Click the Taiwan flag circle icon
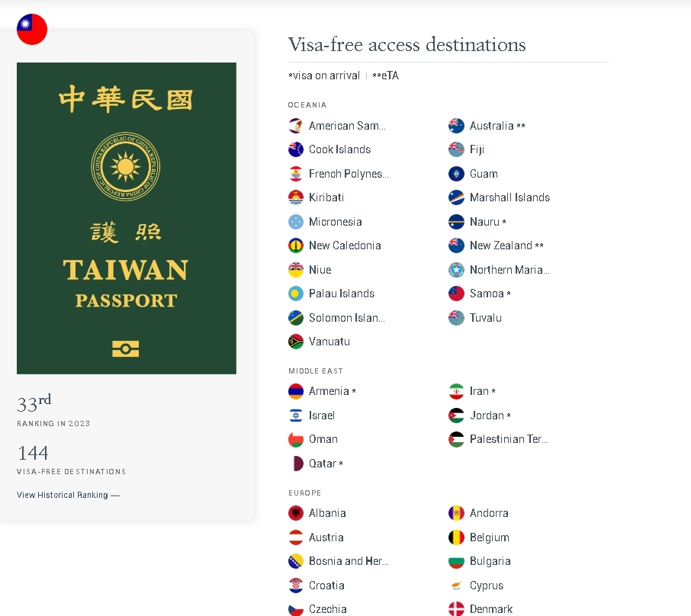The image size is (691, 616). point(32,29)
